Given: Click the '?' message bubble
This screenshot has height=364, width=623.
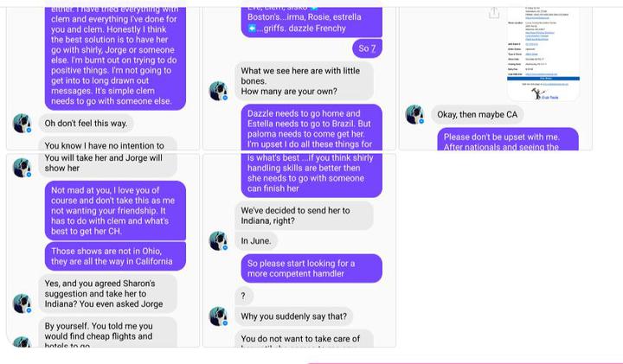Looking at the screenshot, I should pos(243,296).
